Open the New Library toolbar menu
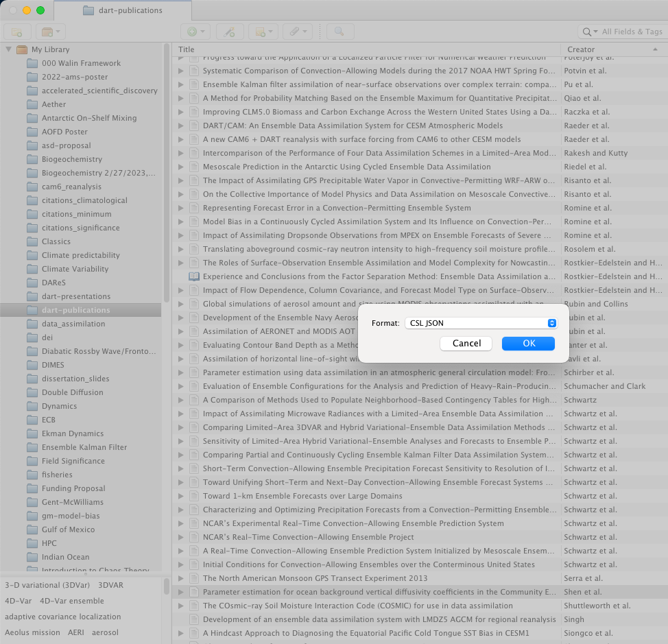The width and height of the screenshot is (668, 644). [51, 32]
